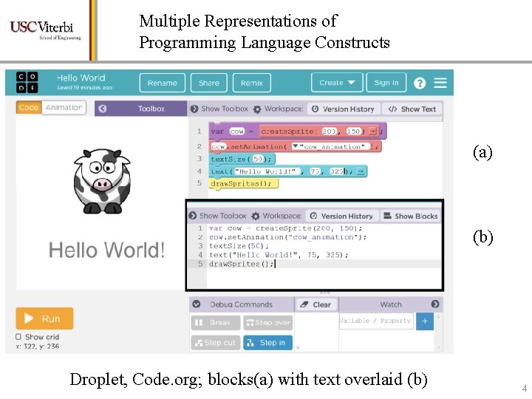
Task: Click the Watch panel header label
Action: pyautogui.click(x=391, y=304)
